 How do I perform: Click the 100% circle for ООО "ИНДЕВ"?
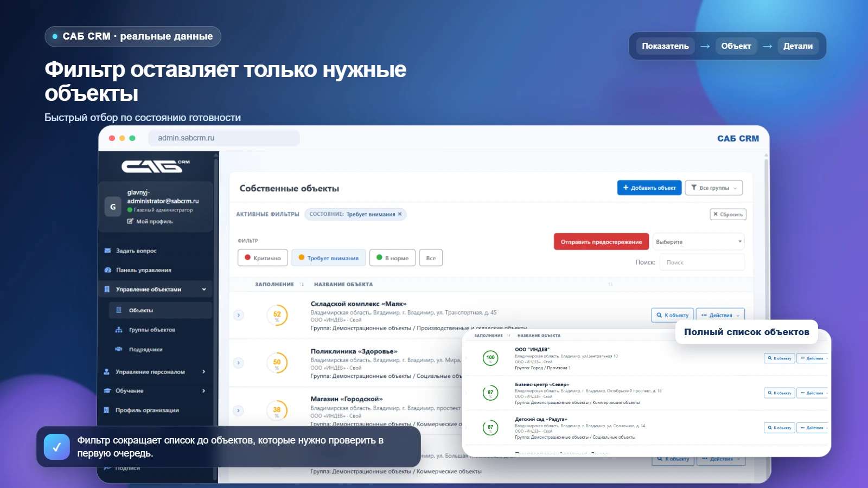pyautogui.click(x=490, y=358)
